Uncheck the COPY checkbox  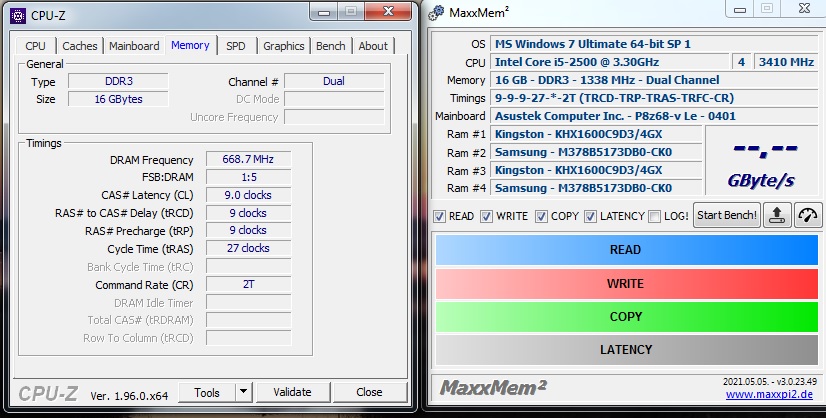[541, 217]
